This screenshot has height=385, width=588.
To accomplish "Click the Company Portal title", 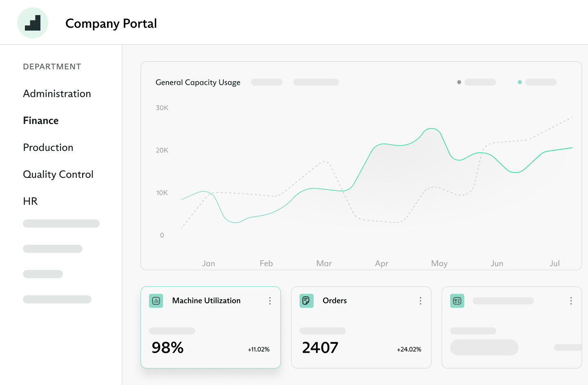I will coord(111,24).
